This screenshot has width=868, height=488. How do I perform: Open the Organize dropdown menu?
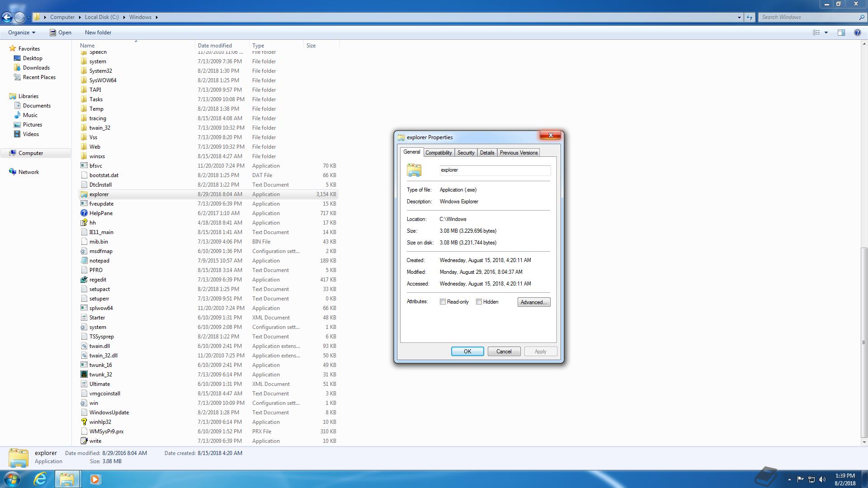click(22, 33)
